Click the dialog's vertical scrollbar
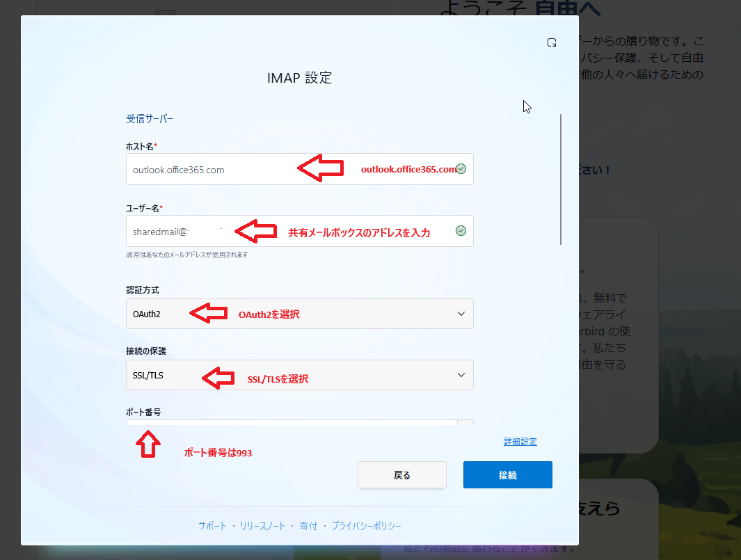 [561, 179]
